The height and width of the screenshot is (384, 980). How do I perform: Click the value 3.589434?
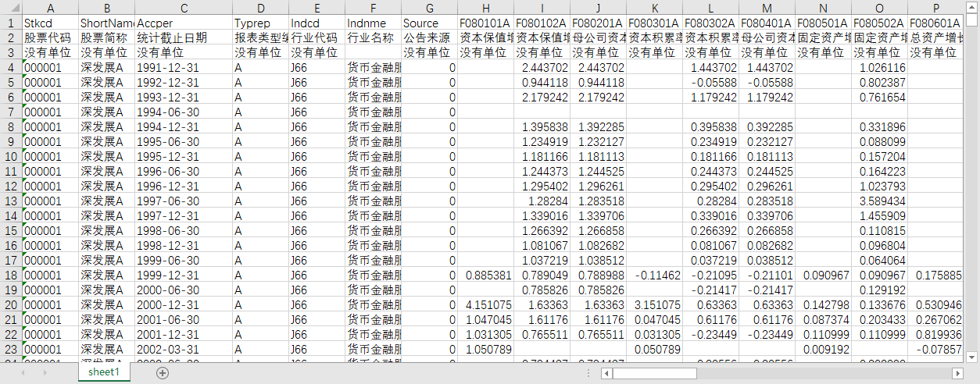click(x=880, y=201)
